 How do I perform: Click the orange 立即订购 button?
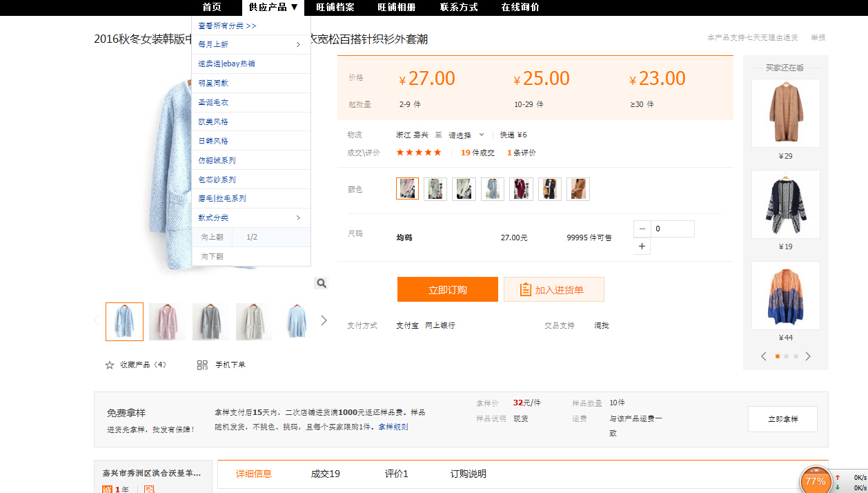tap(447, 290)
